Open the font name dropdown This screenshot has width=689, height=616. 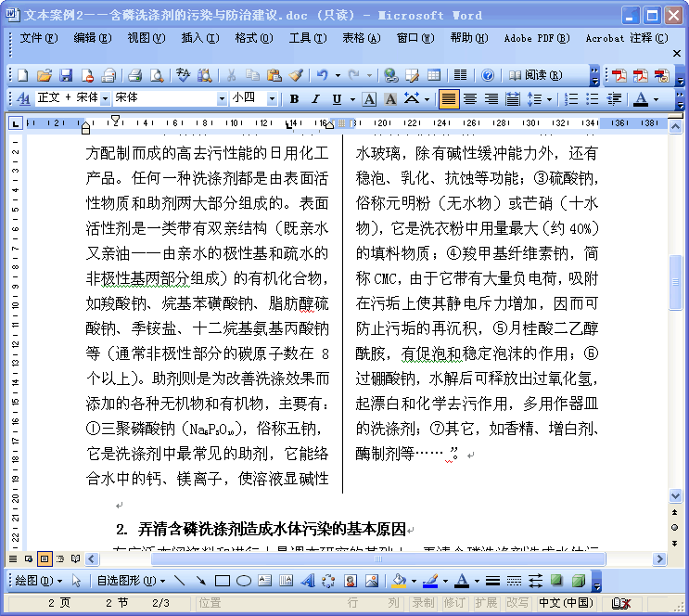coord(222,99)
